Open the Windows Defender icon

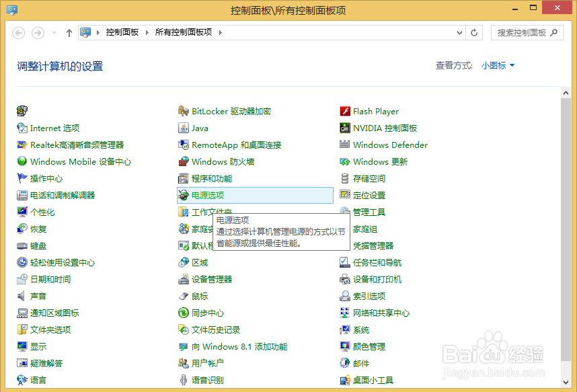pos(345,145)
